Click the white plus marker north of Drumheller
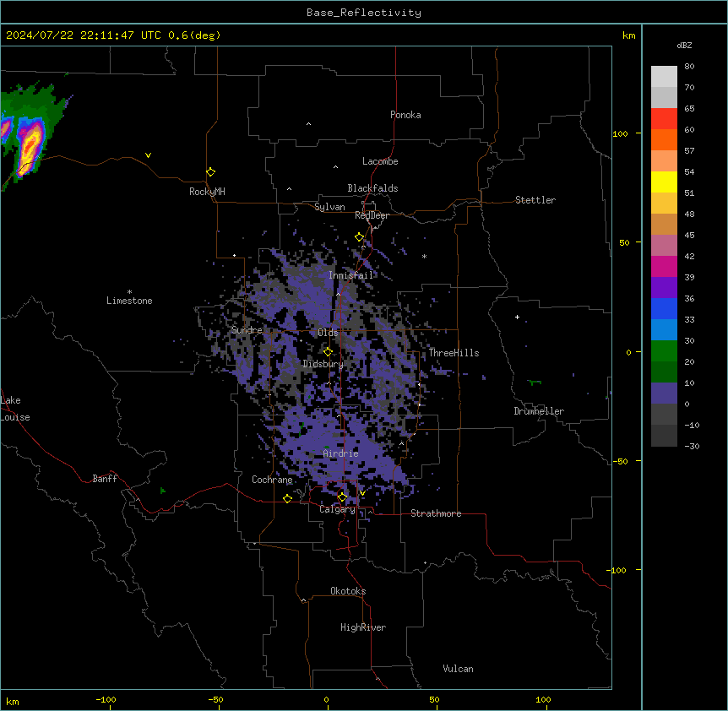 (x=517, y=317)
